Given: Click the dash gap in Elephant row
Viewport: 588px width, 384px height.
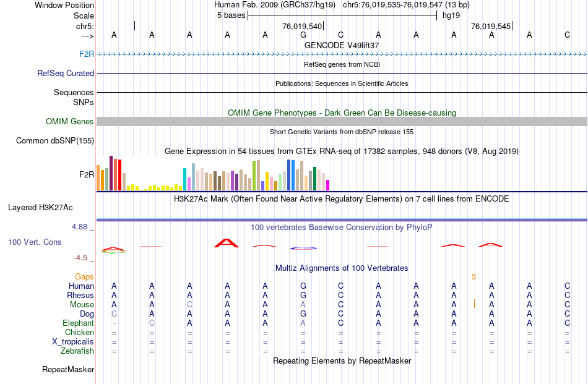Looking at the screenshot, I should (x=115, y=323).
